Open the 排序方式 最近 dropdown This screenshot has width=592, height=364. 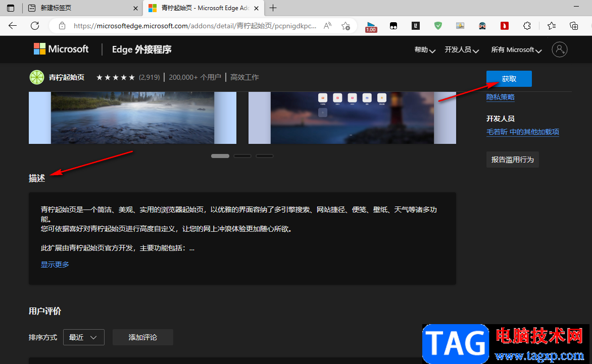84,337
